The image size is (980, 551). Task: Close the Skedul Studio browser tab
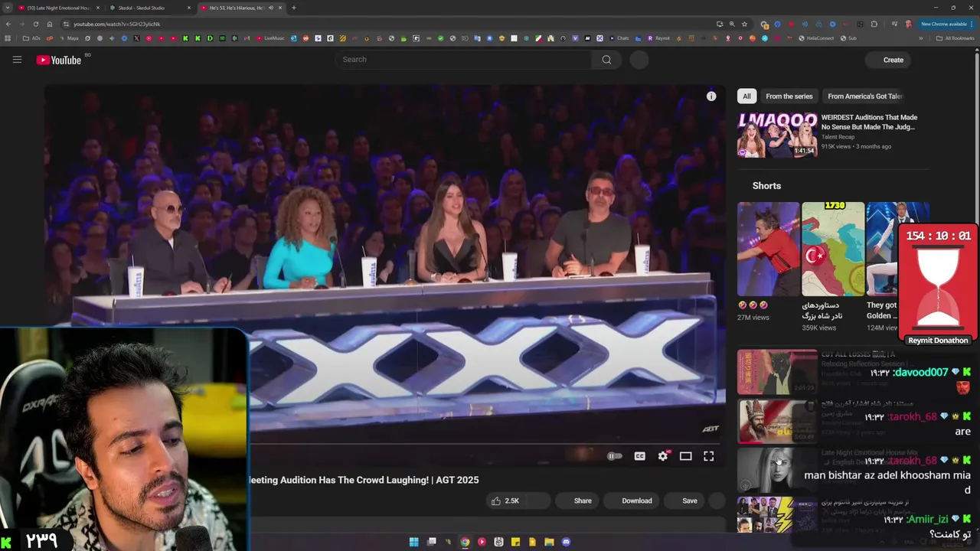(189, 8)
